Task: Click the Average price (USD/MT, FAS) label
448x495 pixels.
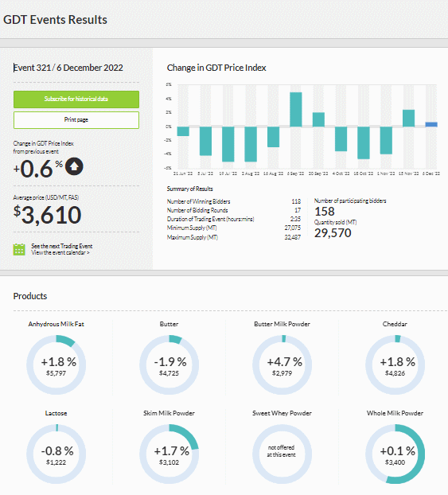Action: pyautogui.click(x=46, y=197)
